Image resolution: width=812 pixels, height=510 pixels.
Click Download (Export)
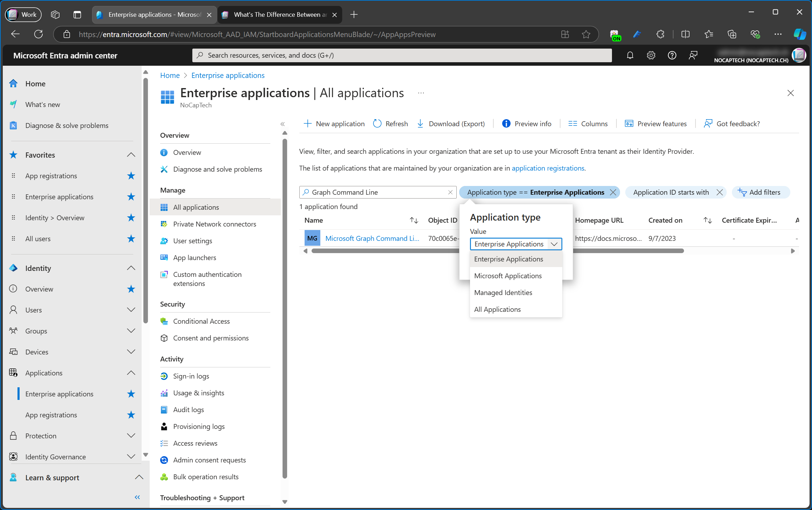coord(451,124)
